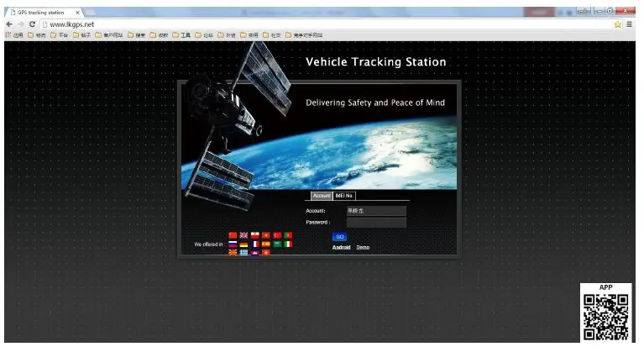The height and width of the screenshot is (352, 644).
Task: Pick the Greece flag language
Action: coord(244,252)
